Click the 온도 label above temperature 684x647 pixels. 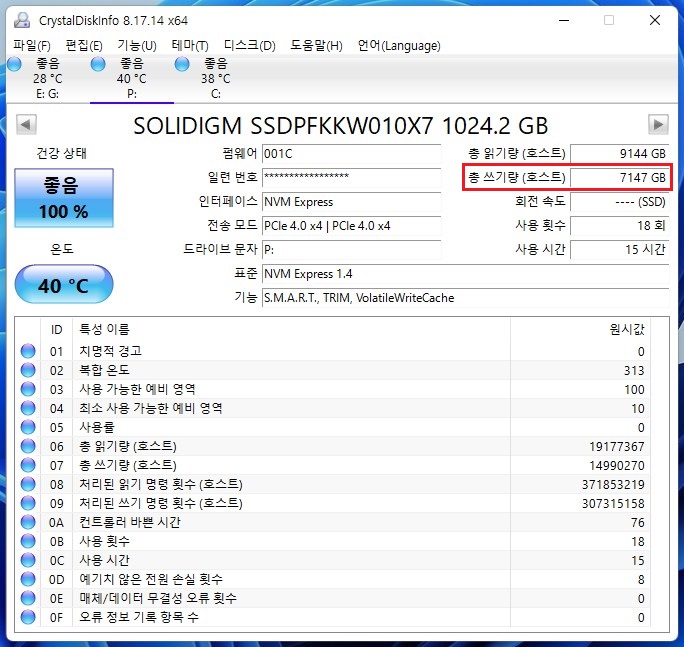(x=62, y=249)
